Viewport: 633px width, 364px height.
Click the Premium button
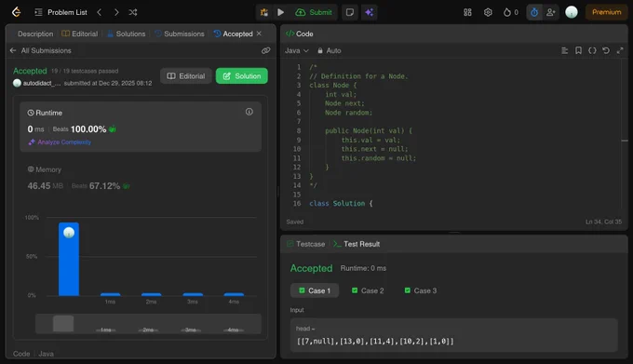click(606, 12)
